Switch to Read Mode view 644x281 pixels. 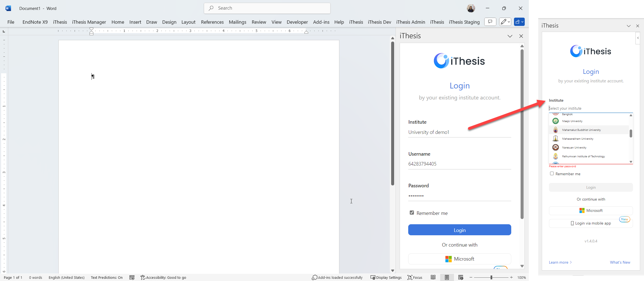(433, 277)
